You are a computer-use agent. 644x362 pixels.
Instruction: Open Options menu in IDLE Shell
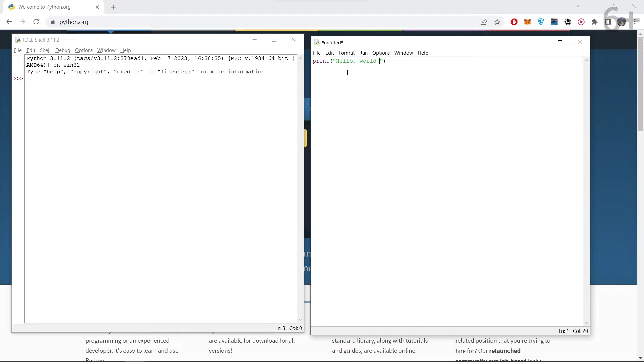pos(84,50)
